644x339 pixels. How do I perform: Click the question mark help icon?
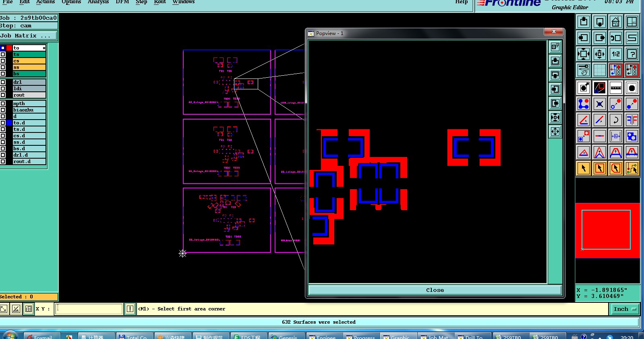coord(632,54)
